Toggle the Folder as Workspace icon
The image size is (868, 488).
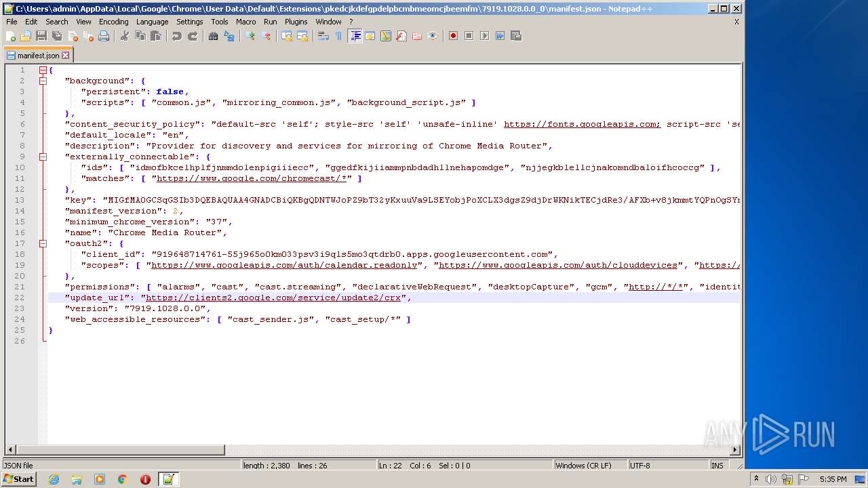[417, 36]
